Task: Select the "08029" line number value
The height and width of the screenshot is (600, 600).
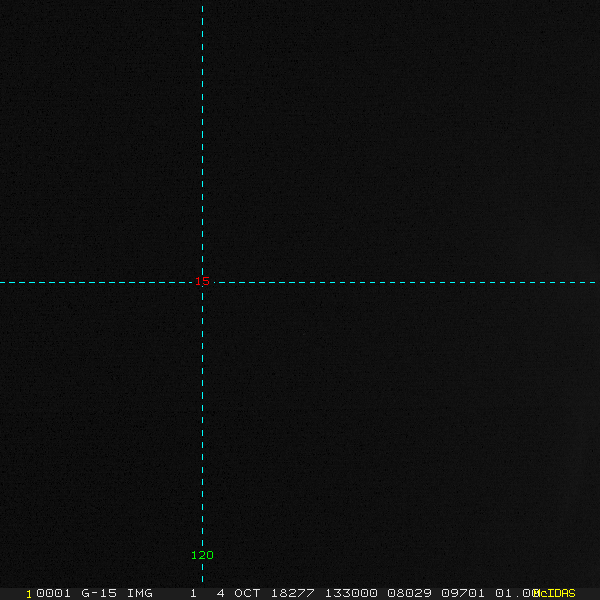Action: click(x=409, y=593)
